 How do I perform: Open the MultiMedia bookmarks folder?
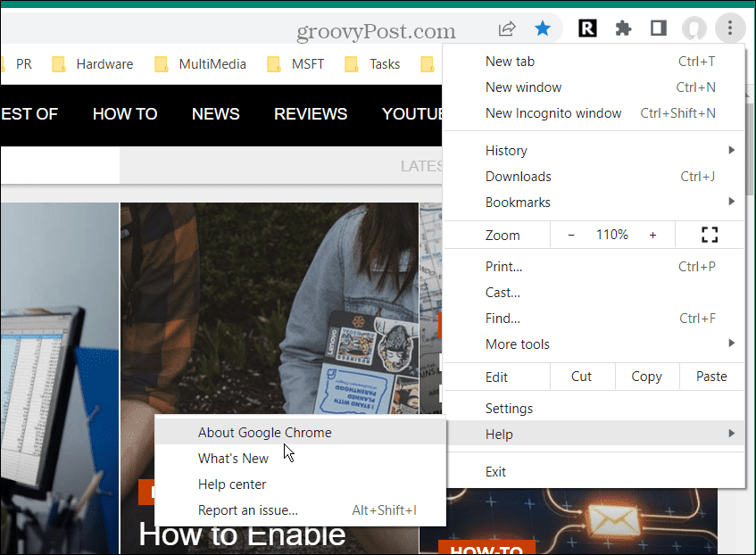click(200, 64)
